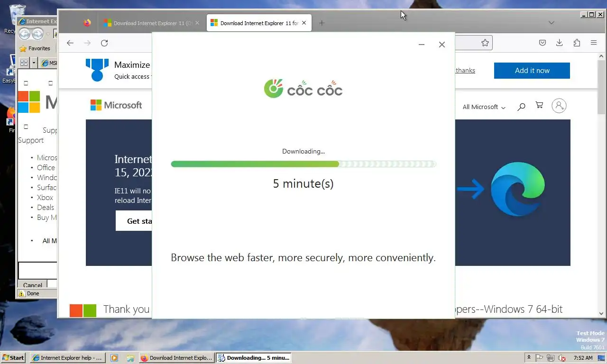The image size is (607, 364).
Task: Go back in Firefox
Action: click(x=70, y=43)
